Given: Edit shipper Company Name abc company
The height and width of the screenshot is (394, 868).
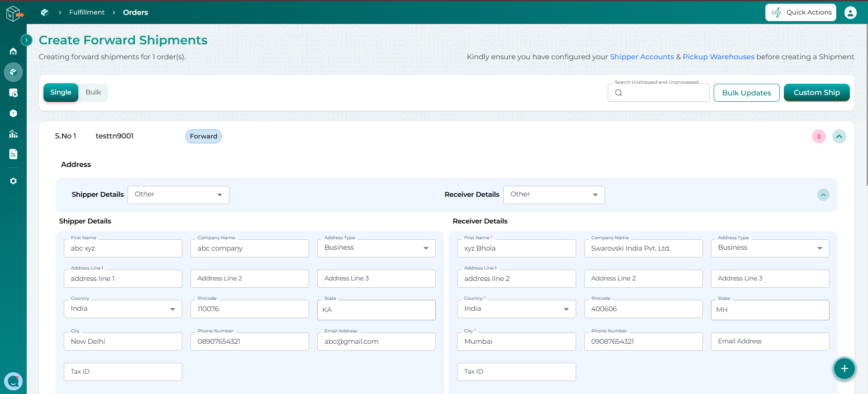Looking at the screenshot, I should pyautogui.click(x=250, y=248).
